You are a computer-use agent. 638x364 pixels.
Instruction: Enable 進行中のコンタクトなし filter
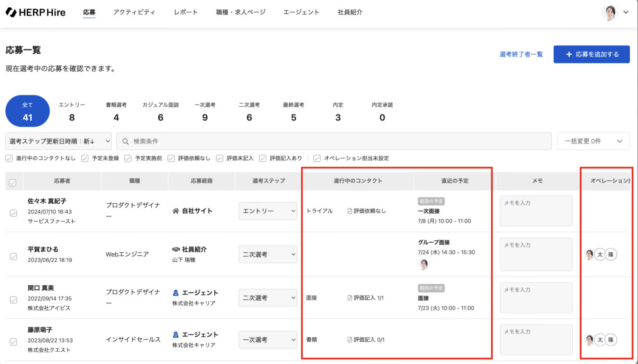click(x=9, y=158)
